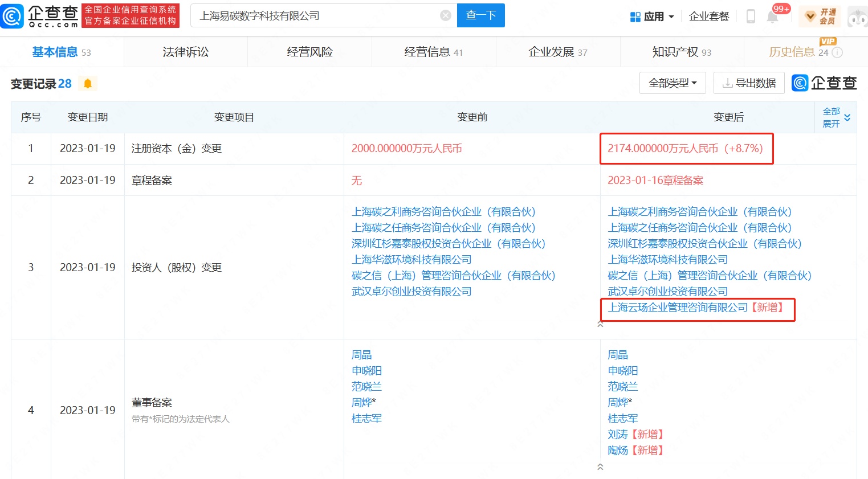Open director 周晶 in 变更前 column
868x479 pixels.
pyautogui.click(x=362, y=355)
